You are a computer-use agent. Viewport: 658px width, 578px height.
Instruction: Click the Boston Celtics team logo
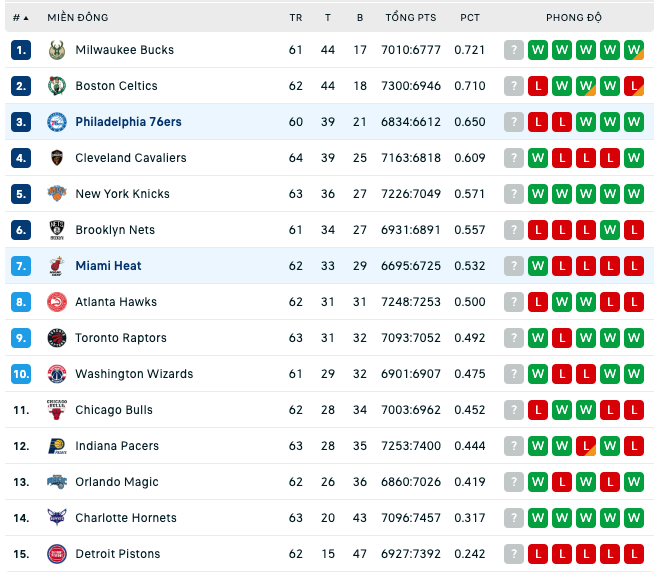click(57, 86)
